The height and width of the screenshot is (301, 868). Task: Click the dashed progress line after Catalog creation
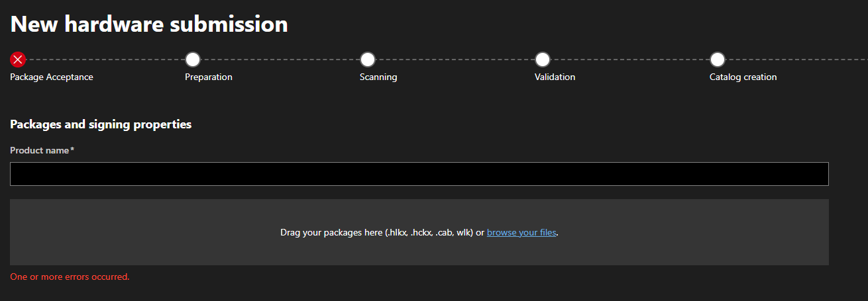(796, 60)
